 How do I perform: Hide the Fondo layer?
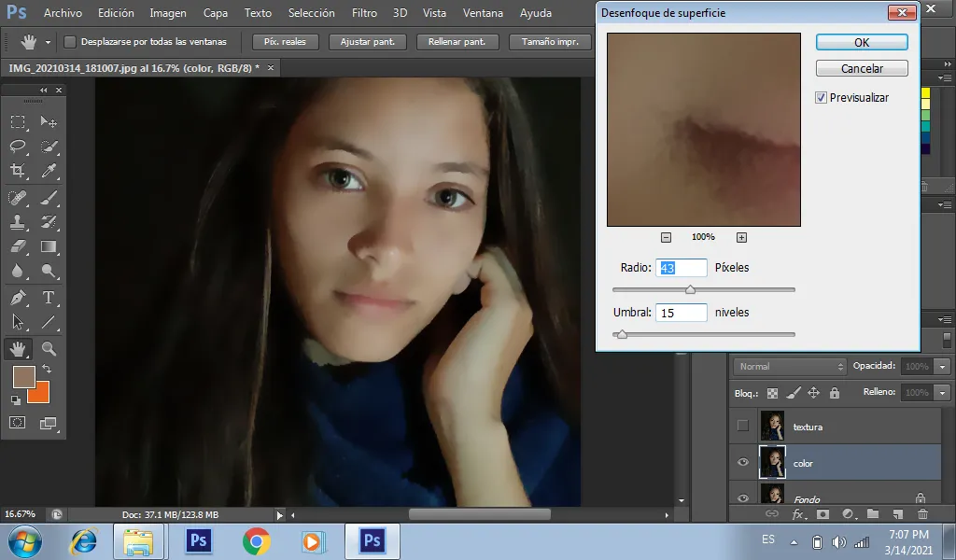click(x=742, y=497)
